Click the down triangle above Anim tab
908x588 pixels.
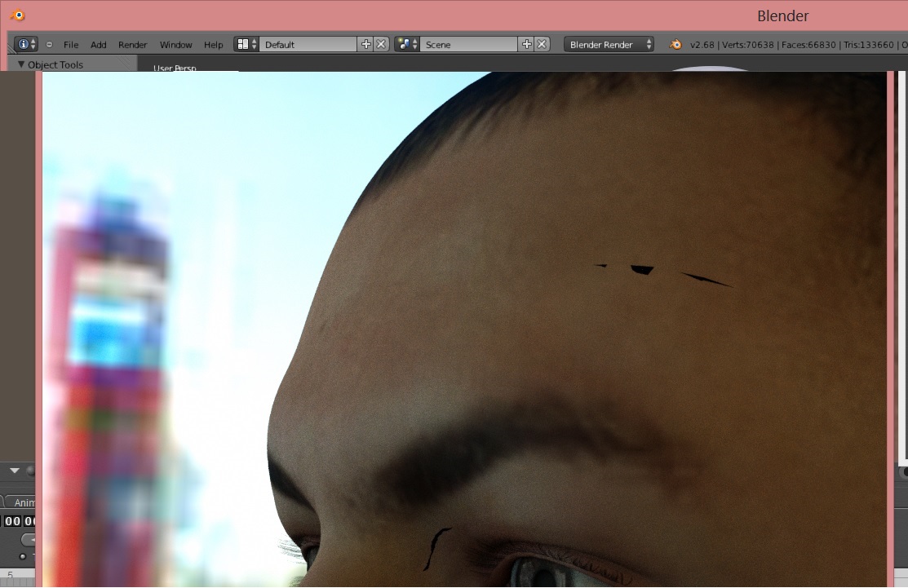pos(15,471)
